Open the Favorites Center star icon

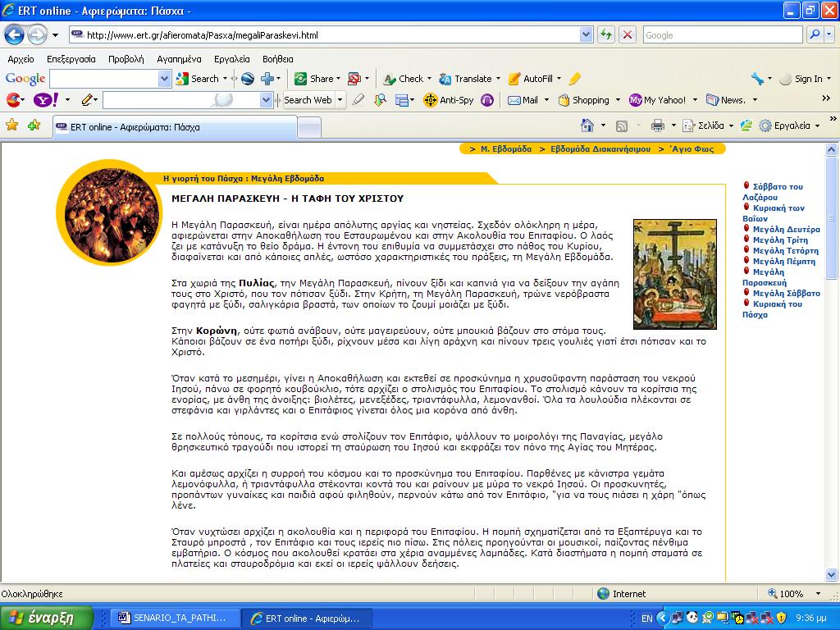(x=11, y=126)
